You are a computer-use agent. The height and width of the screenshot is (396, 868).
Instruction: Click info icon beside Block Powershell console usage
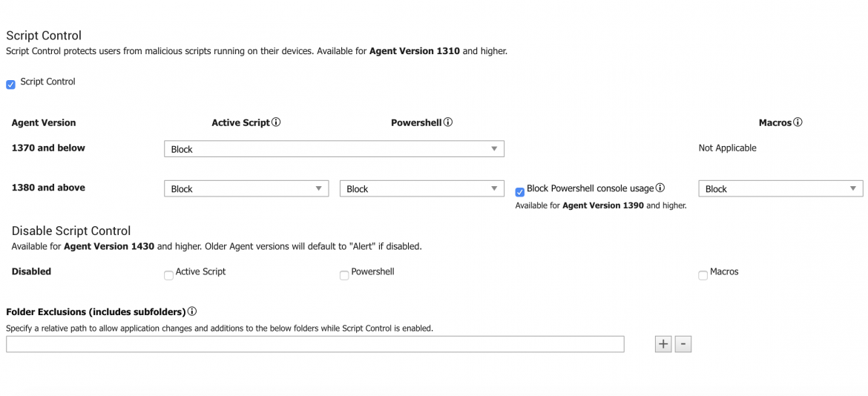[660, 188]
